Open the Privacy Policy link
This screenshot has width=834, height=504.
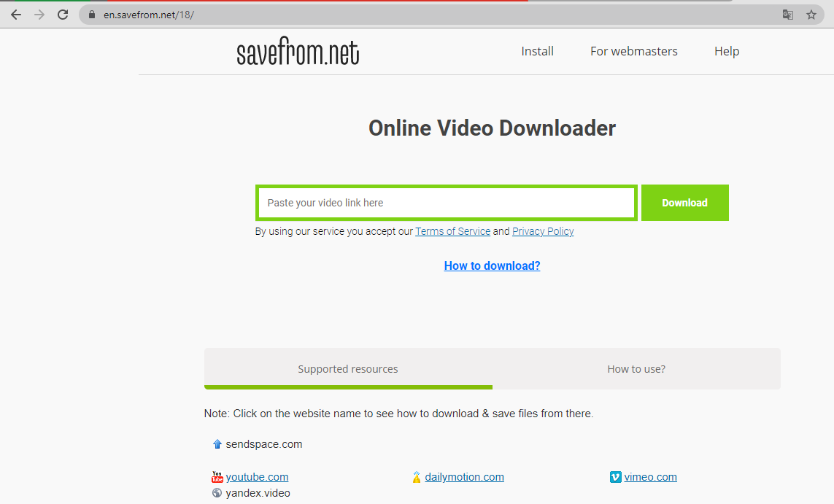tap(543, 231)
